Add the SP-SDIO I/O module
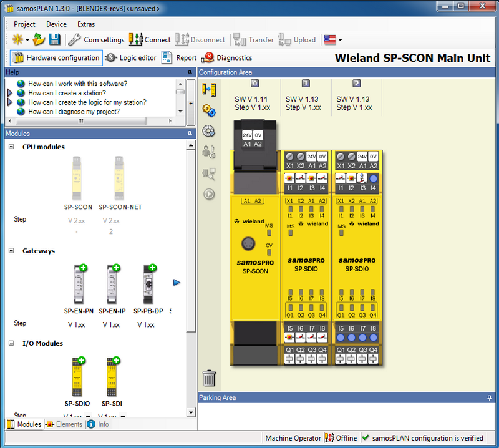This screenshot has height=448, width=499. 77,377
